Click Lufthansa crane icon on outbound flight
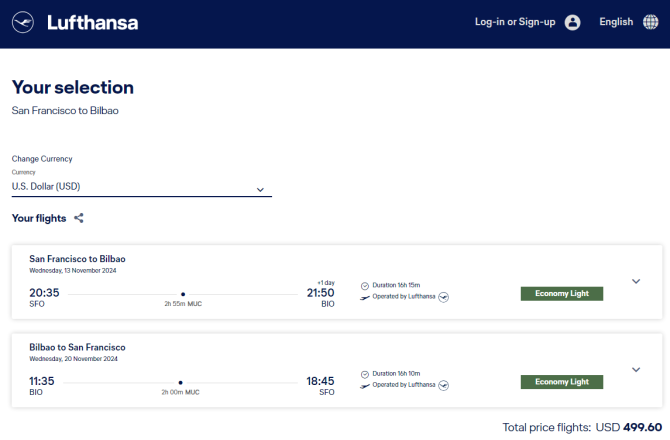Viewport: 670px width, 440px height. point(444,297)
